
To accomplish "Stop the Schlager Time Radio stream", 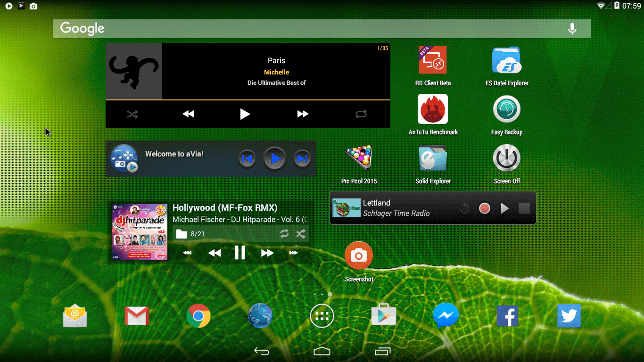I will click(524, 208).
